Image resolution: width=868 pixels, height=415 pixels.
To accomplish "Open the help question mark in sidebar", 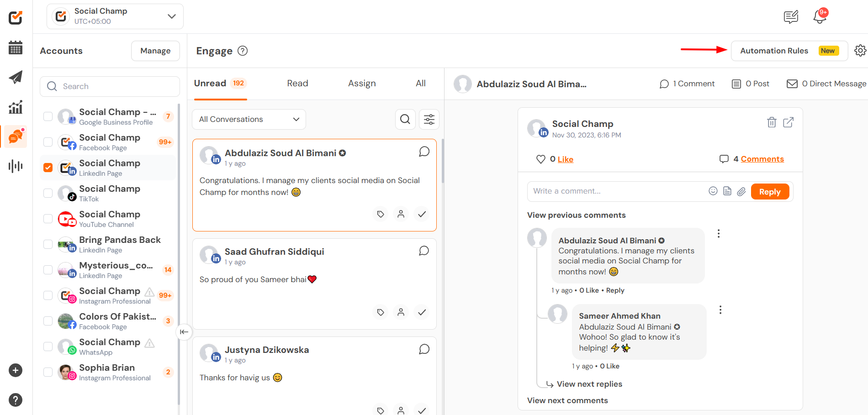I will (16, 400).
